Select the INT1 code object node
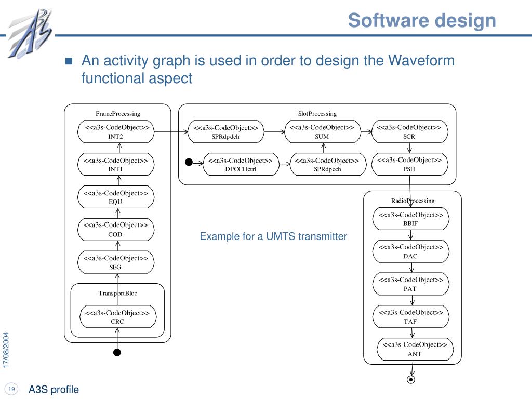Screen dimensions: 532x399 coord(116,165)
